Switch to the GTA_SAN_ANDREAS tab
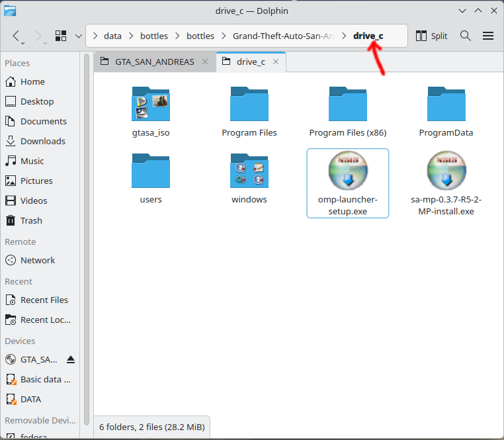504x440 pixels. [x=155, y=62]
